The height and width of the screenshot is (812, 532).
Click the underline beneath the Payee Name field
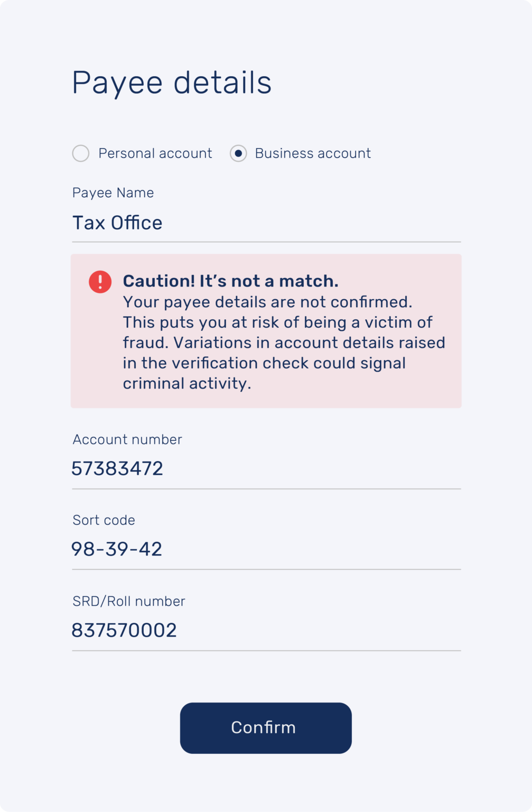(266, 242)
